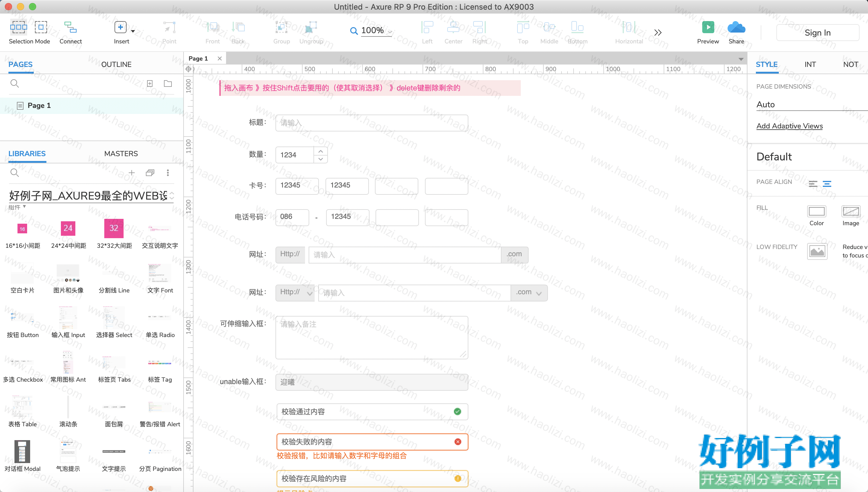Open the STYLE panel tab
Screen dimensions: 868x492
[x=766, y=64]
